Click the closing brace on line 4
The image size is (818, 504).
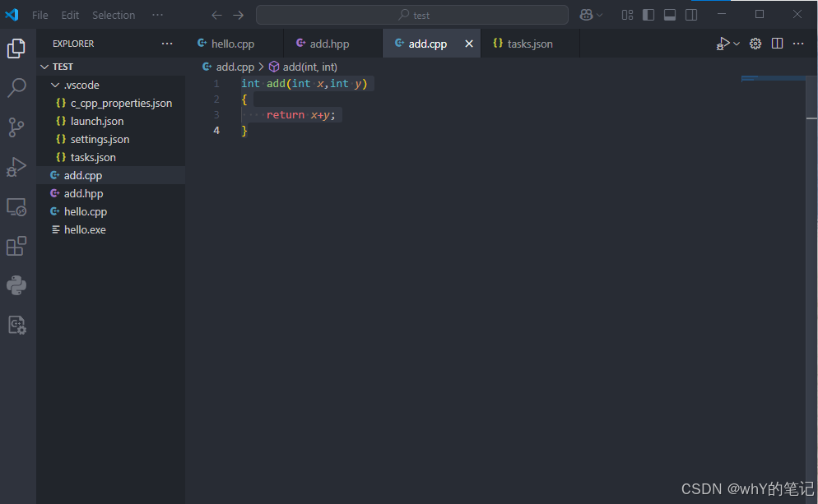[244, 130]
